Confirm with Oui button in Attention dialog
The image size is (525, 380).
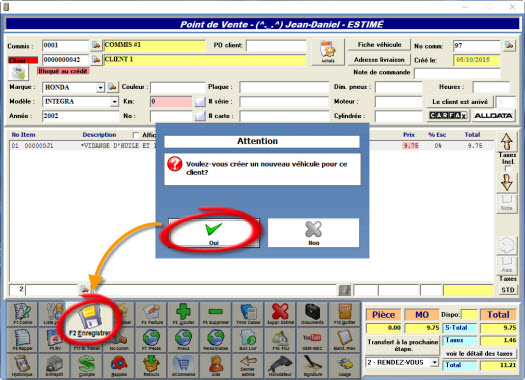pos(214,233)
